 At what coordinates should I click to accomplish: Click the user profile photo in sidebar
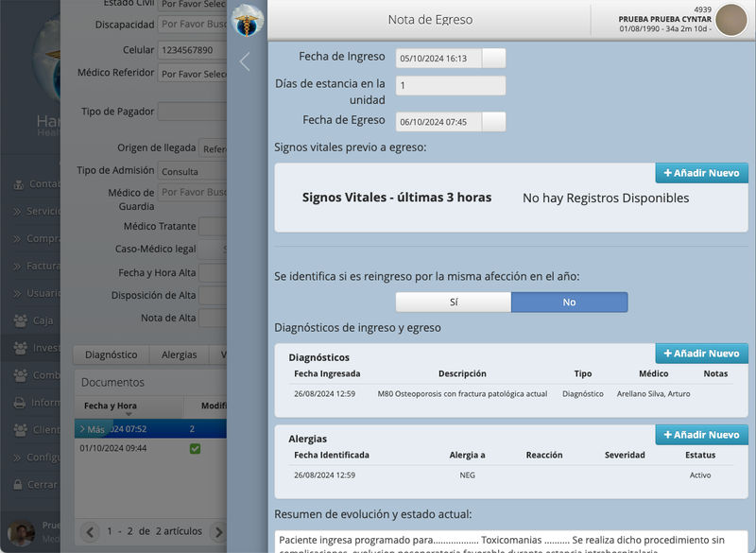(x=21, y=532)
